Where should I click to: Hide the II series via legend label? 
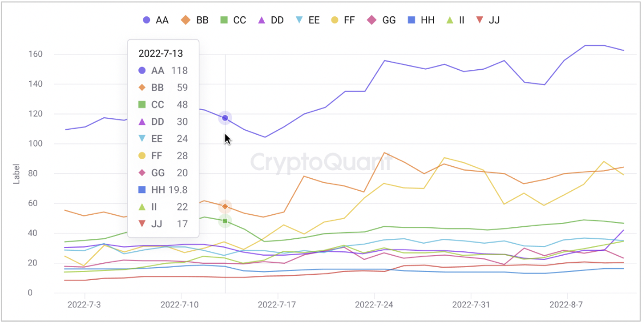coord(462,20)
